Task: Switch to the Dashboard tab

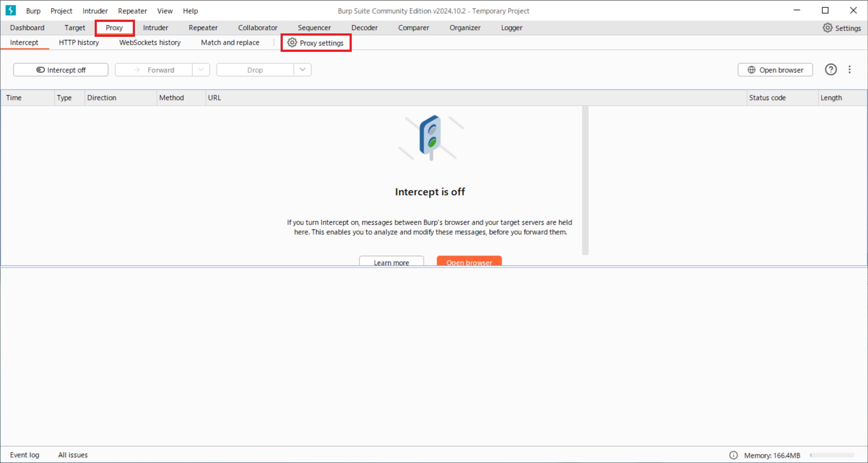Action: coord(27,27)
